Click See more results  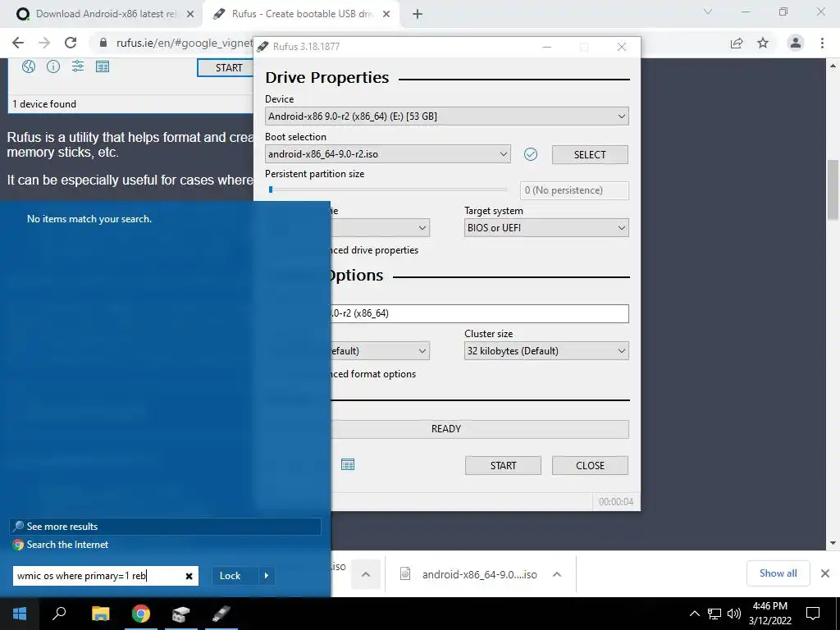[x=165, y=526]
